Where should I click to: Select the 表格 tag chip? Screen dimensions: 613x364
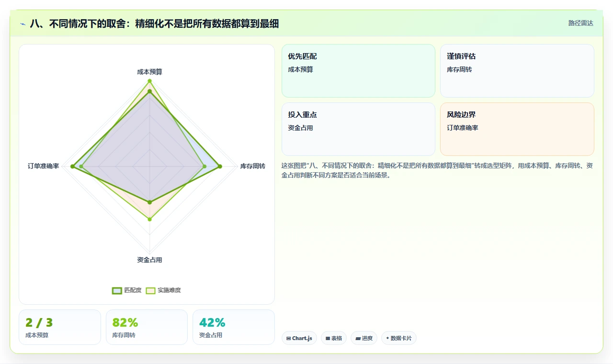334,338
